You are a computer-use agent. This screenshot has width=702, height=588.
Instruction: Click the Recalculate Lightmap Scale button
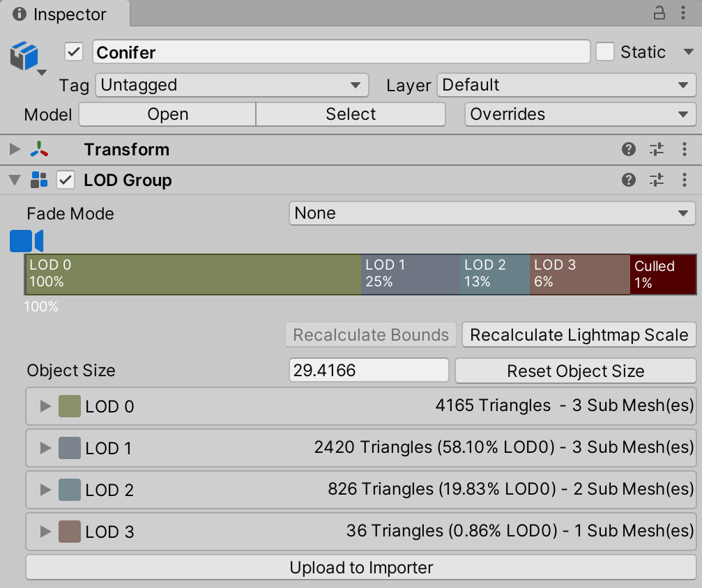[x=577, y=334]
